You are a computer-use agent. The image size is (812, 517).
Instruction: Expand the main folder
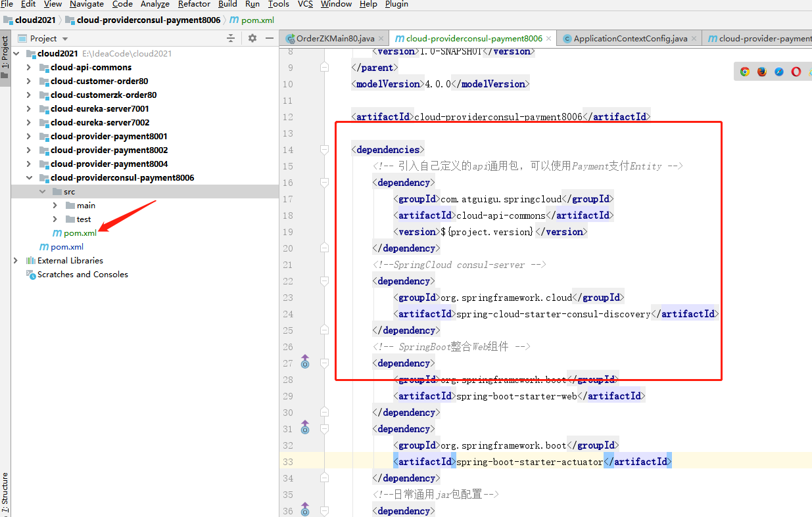55,206
